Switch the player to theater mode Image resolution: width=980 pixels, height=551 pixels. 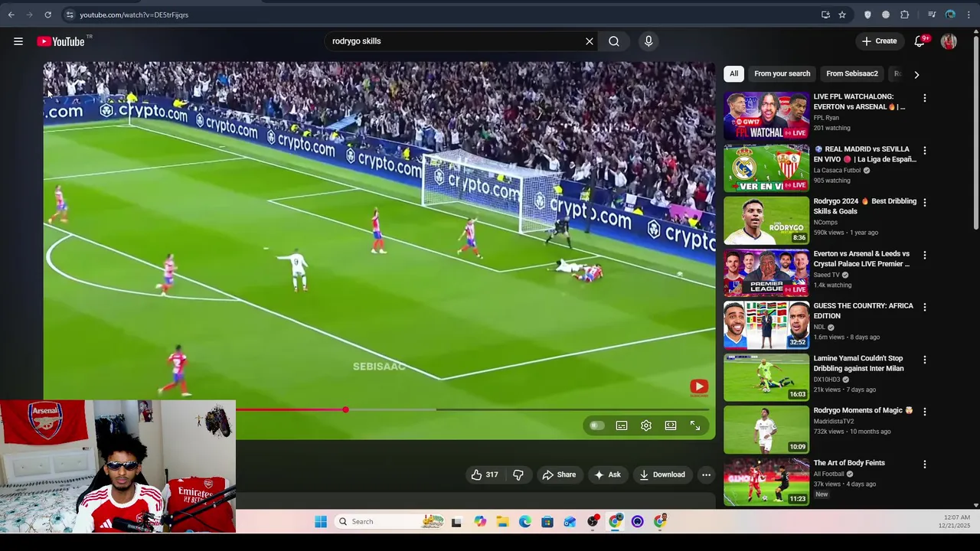point(671,425)
